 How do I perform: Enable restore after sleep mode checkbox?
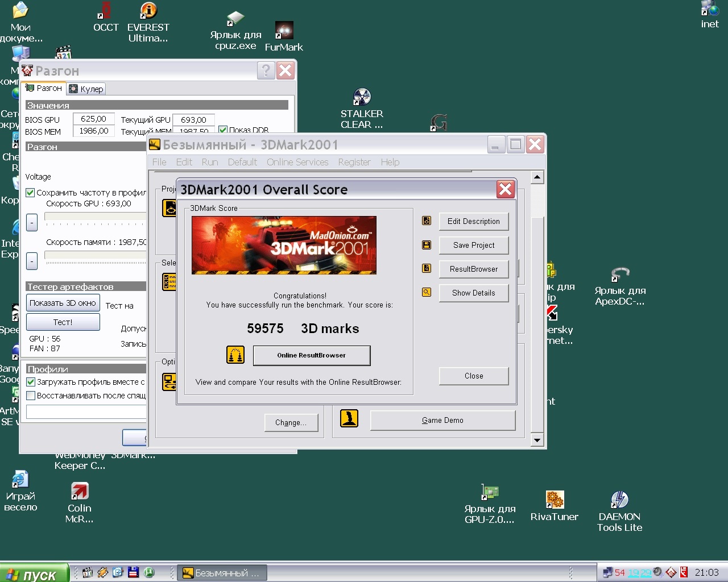click(x=31, y=396)
